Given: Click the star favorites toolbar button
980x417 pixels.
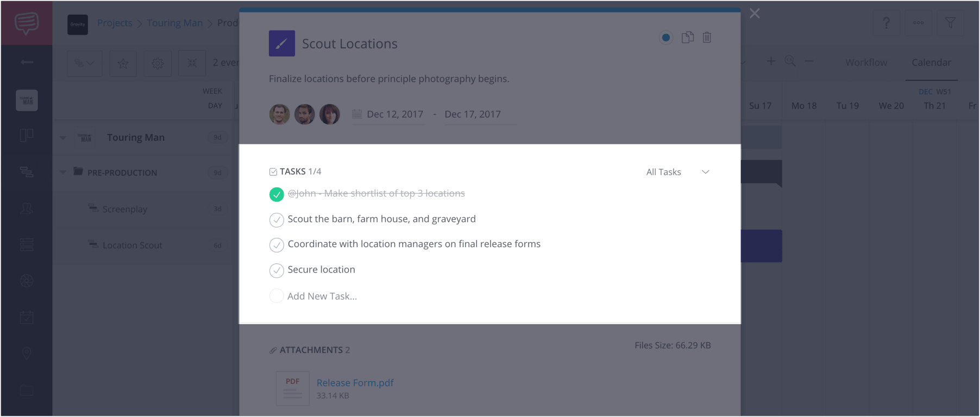Looking at the screenshot, I should tap(123, 63).
